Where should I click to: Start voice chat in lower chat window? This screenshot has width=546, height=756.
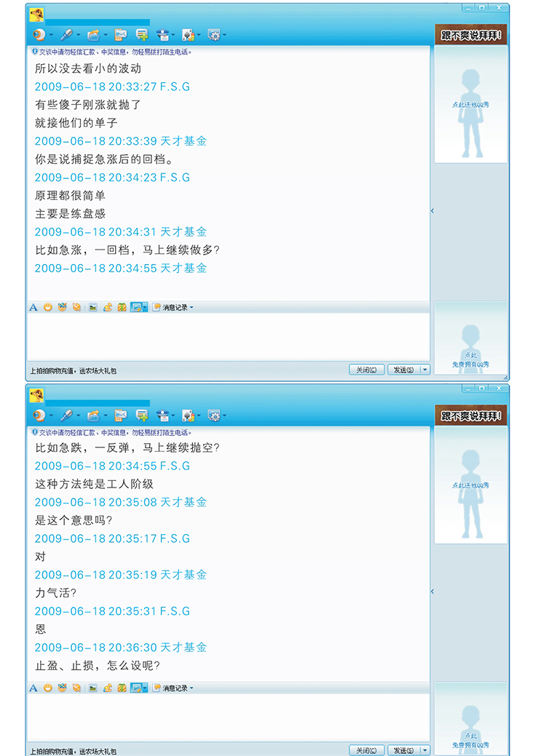(66, 415)
